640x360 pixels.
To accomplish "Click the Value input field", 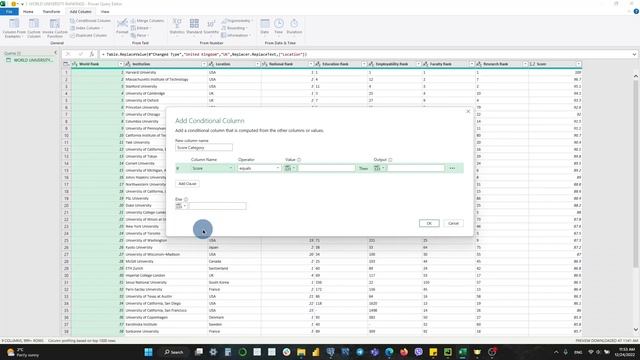I will (x=326, y=168).
